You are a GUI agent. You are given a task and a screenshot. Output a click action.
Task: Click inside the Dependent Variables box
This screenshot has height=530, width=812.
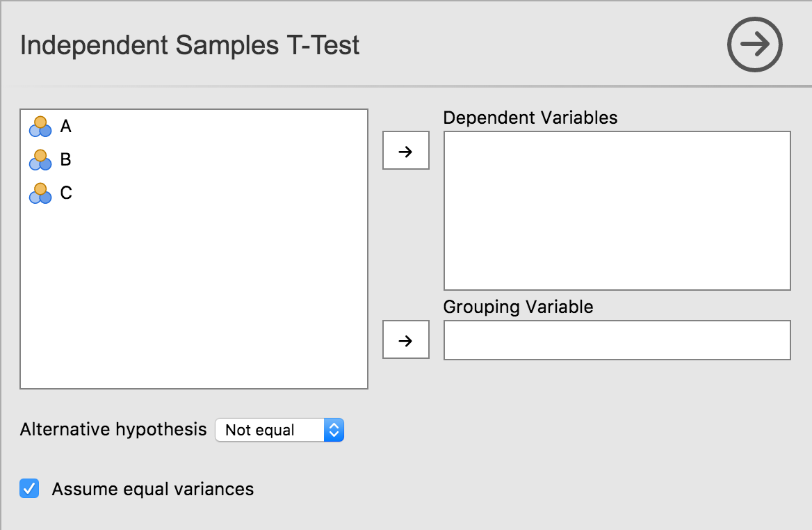(617, 210)
